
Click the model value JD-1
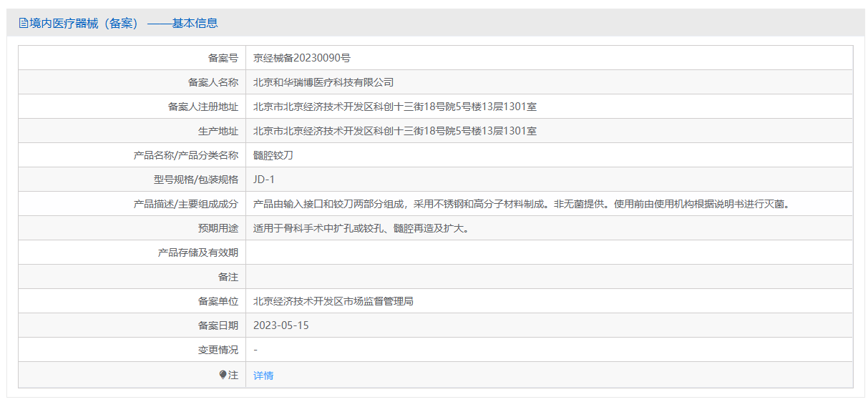click(264, 180)
